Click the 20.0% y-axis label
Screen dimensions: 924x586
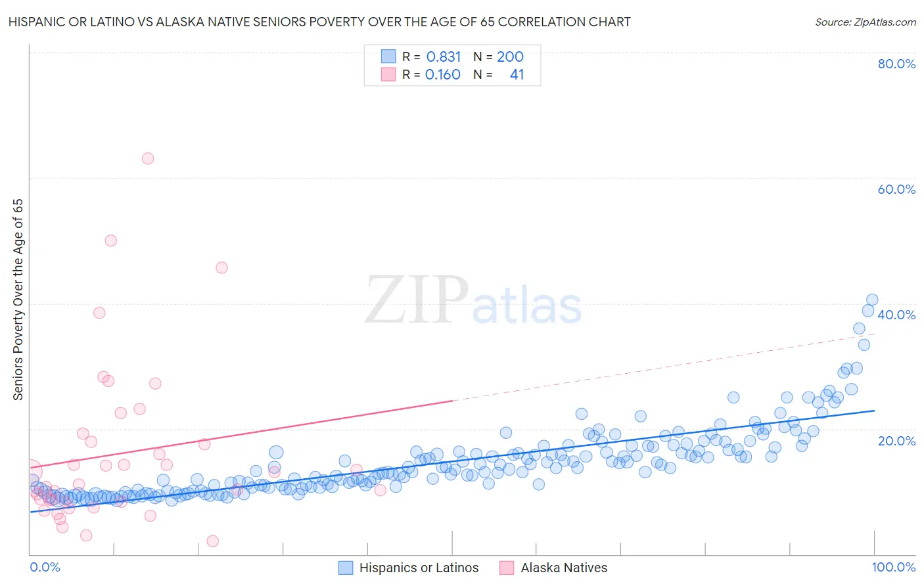coord(896,441)
